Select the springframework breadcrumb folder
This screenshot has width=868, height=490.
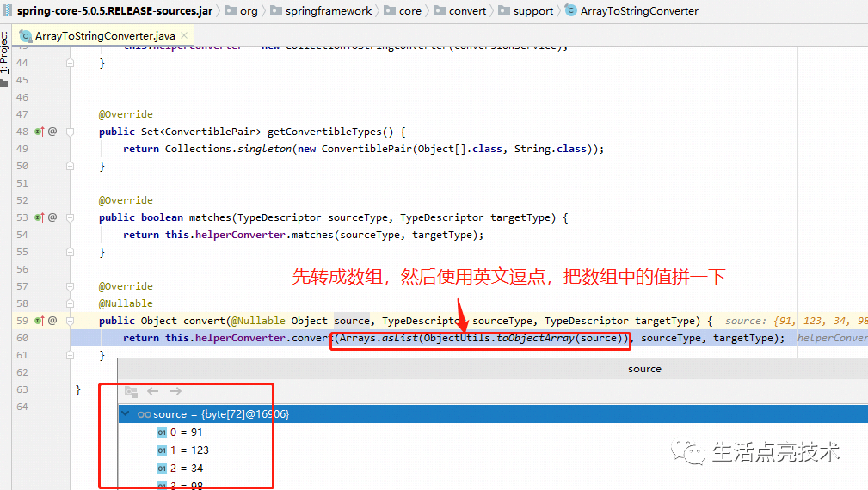(x=321, y=11)
